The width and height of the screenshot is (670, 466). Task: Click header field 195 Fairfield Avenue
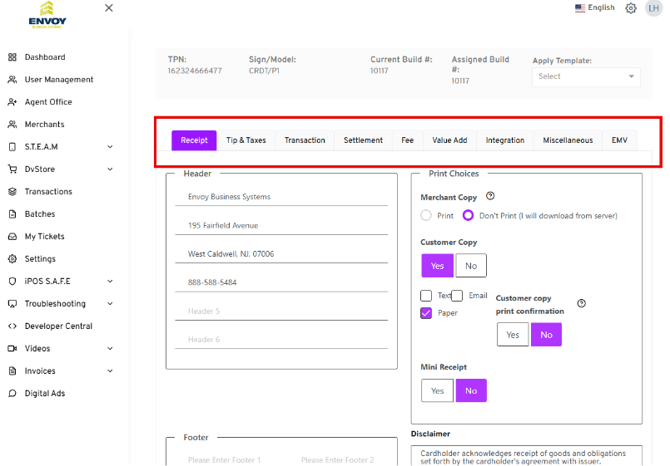[281, 226]
